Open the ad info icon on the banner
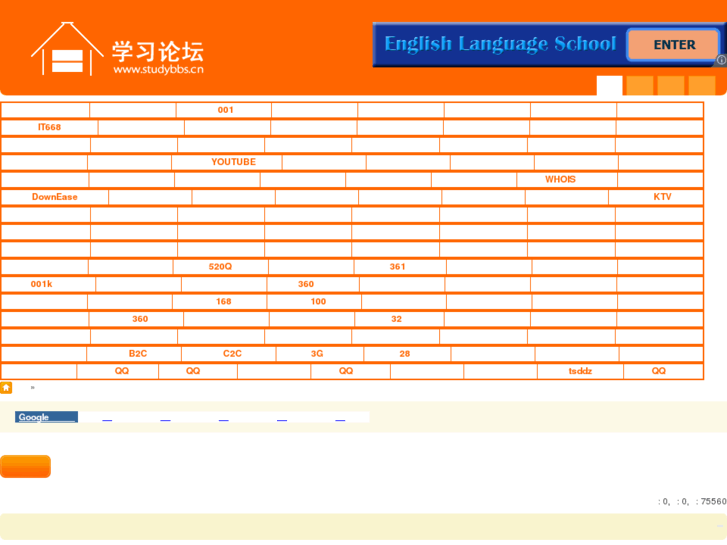727x545 pixels. (x=721, y=60)
